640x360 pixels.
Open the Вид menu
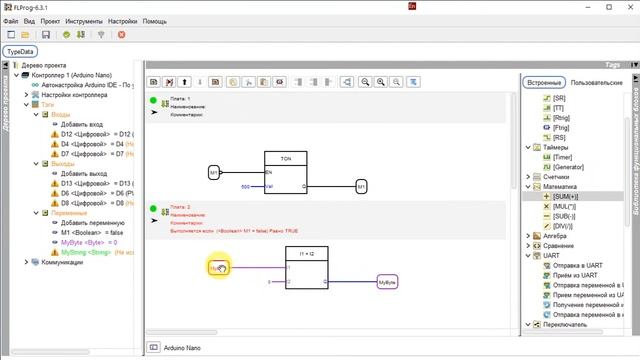point(29,21)
